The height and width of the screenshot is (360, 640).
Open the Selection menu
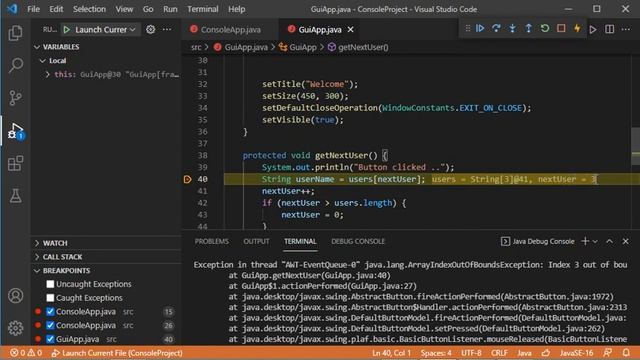(89, 9)
